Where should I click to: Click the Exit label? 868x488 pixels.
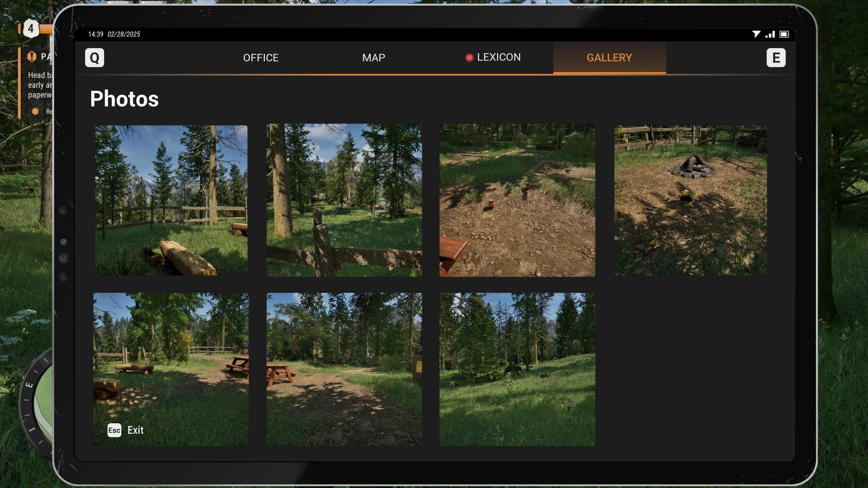tap(135, 430)
